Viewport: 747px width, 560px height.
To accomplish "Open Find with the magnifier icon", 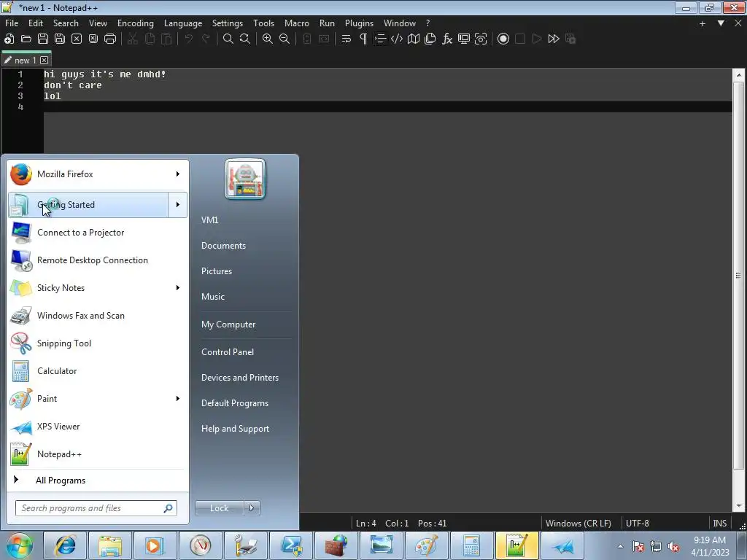I will pyautogui.click(x=228, y=39).
